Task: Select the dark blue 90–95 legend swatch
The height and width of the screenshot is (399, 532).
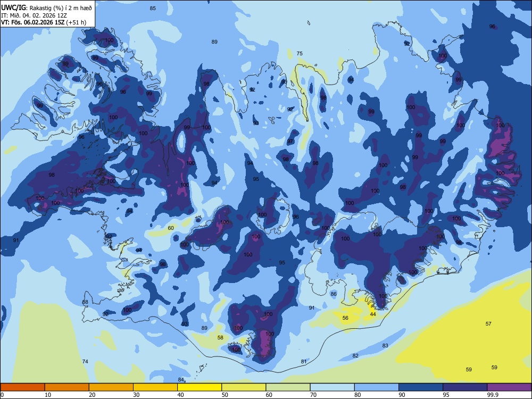Action: [421, 387]
